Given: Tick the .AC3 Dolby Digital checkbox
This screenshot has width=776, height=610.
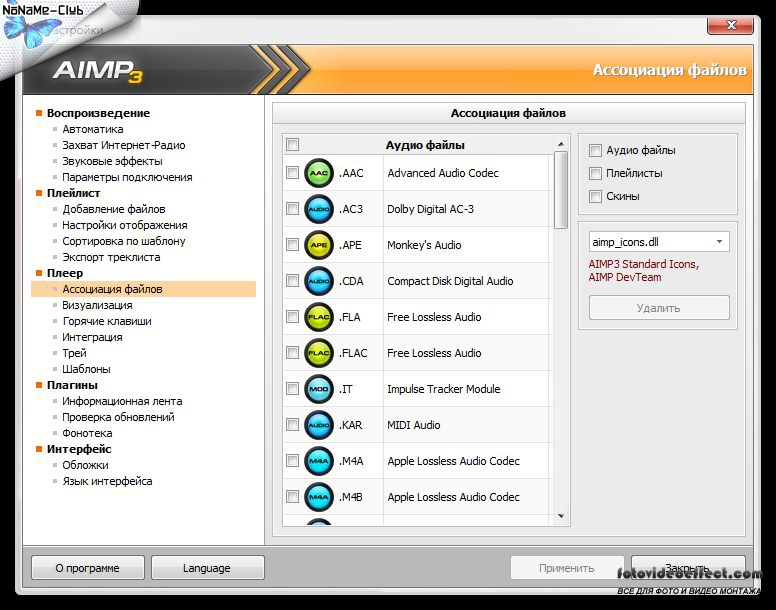Looking at the screenshot, I should coord(292,209).
